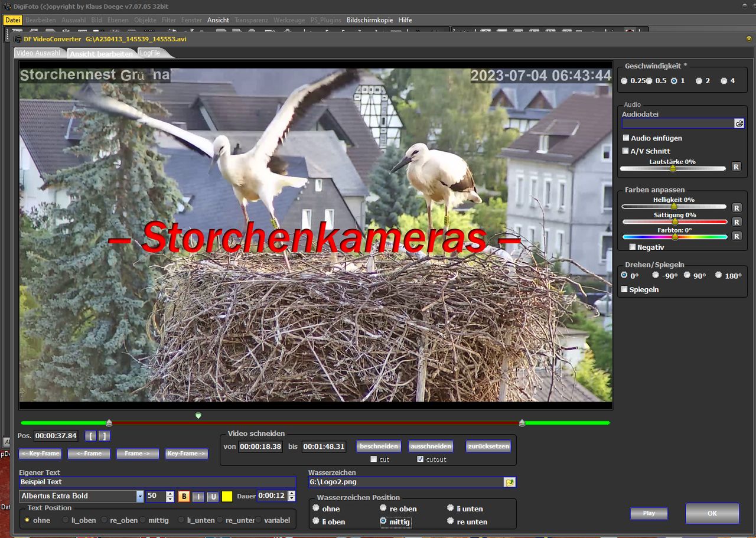Increase the font size with the stepper up arrow
This screenshot has width=756, height=538.
pos(171,494)
